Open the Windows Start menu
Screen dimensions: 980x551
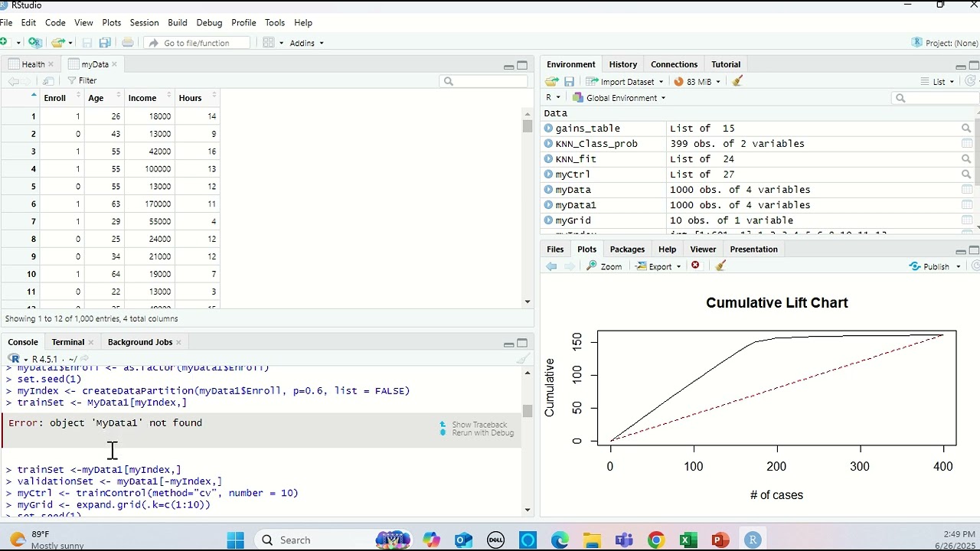tap(235, 540)
